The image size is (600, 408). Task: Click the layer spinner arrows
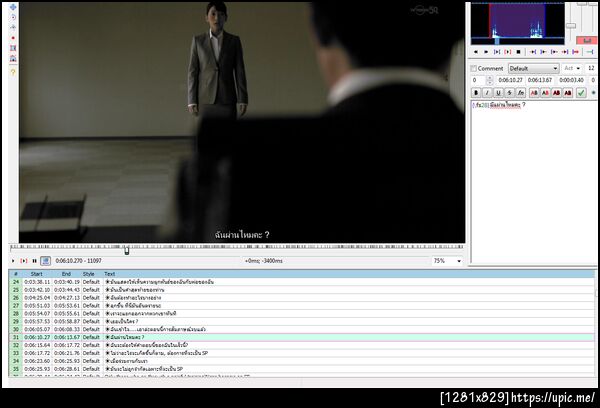pos(489,80)
